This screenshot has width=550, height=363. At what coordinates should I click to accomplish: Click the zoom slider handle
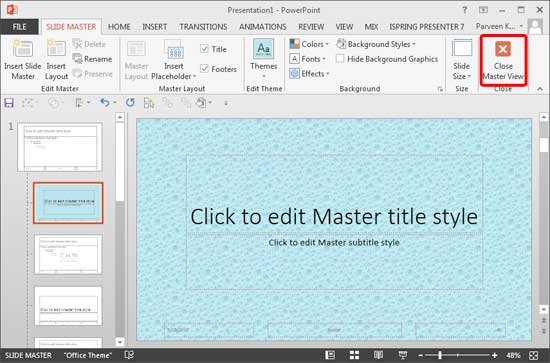tap(440, 356)
